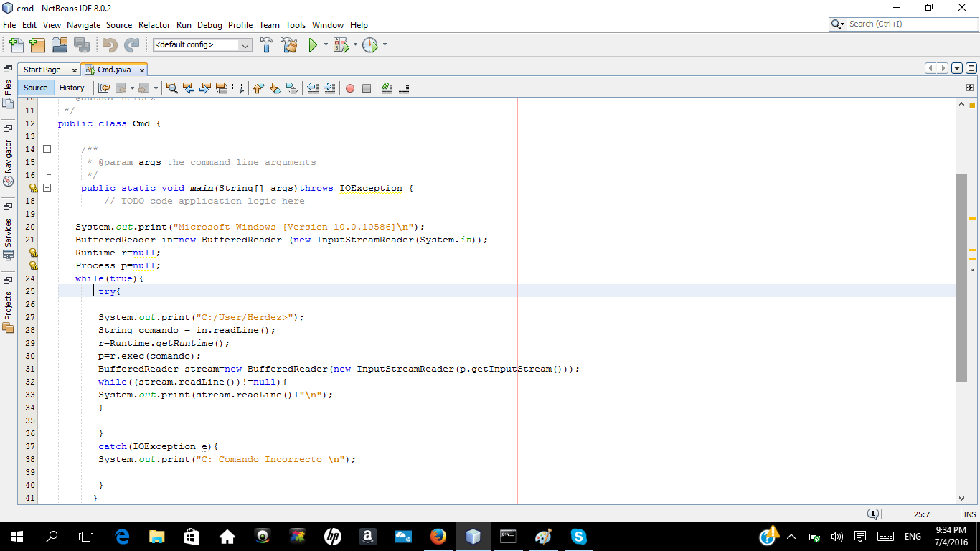Viewport: 980px width, 551px height.
Task: Click the Shift Line Right icon
Action: click(x=329, y=88)
